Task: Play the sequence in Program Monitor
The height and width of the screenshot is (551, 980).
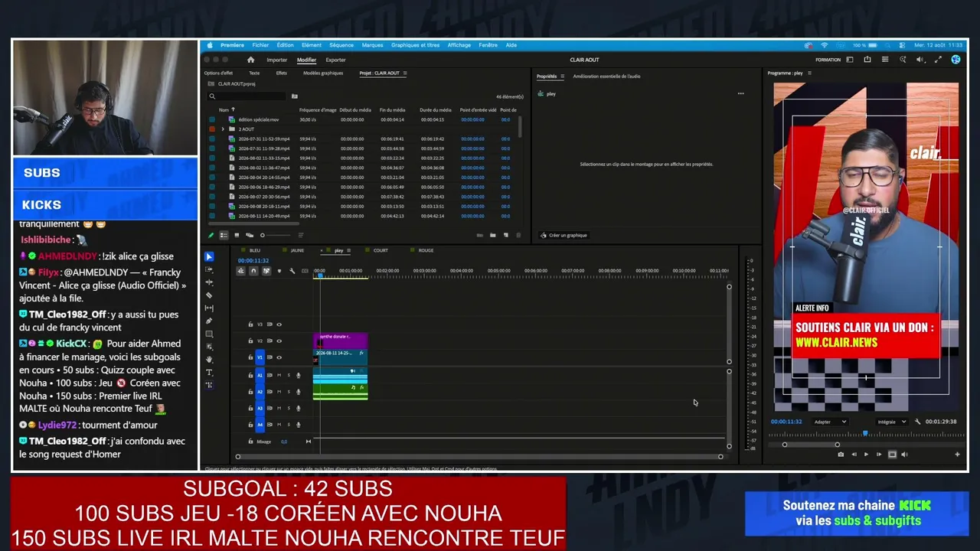Action: 866,455
